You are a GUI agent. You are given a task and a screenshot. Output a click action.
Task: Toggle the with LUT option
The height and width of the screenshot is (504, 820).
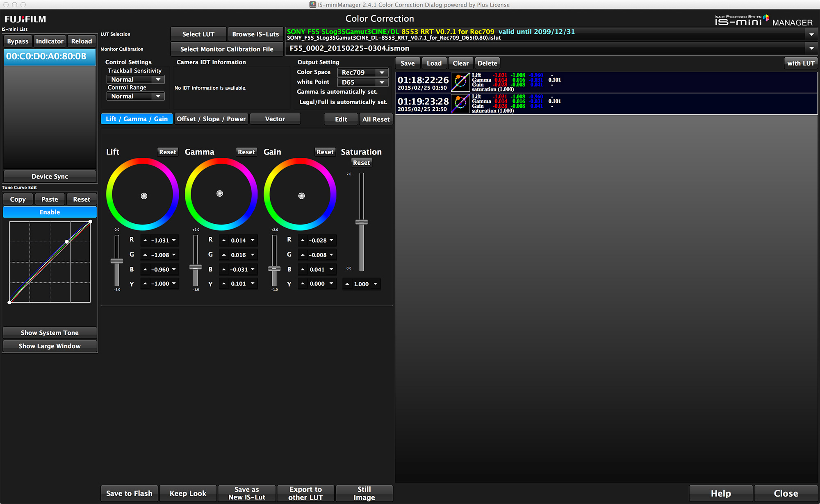point(800,63)
